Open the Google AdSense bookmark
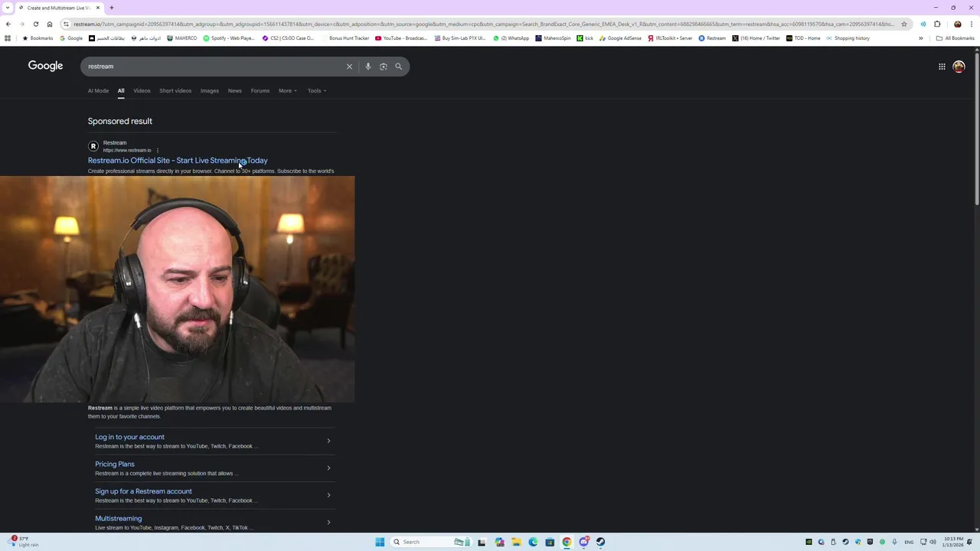The width and height of the screenshot is (980, 551). [x=621, y=38]
